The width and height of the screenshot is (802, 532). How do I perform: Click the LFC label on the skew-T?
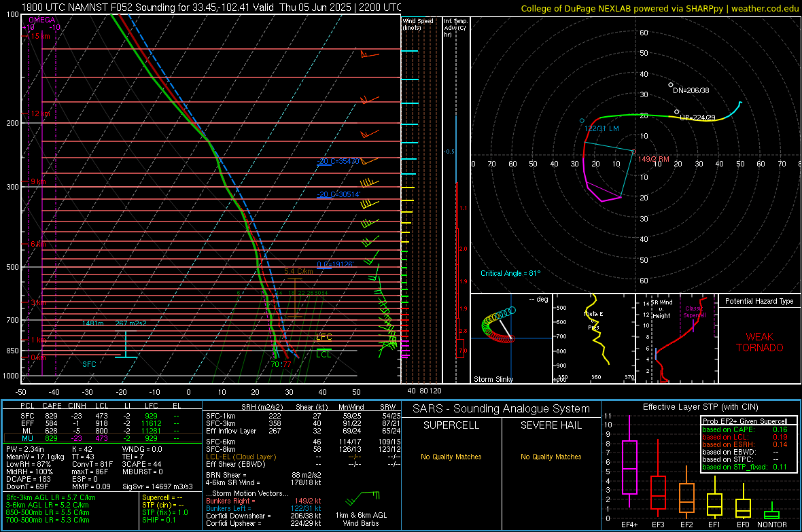324,336
